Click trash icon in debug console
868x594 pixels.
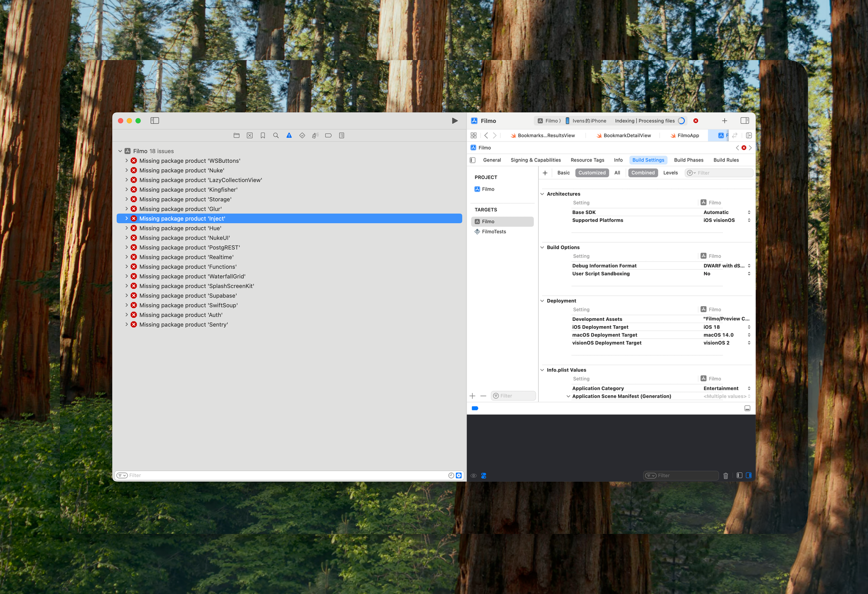(726, 476)
